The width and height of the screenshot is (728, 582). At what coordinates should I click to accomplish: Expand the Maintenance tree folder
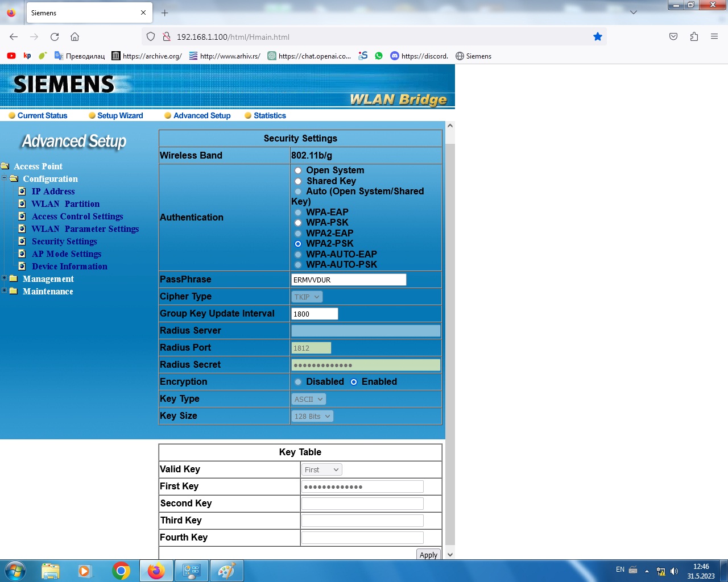tap(5, 291)
